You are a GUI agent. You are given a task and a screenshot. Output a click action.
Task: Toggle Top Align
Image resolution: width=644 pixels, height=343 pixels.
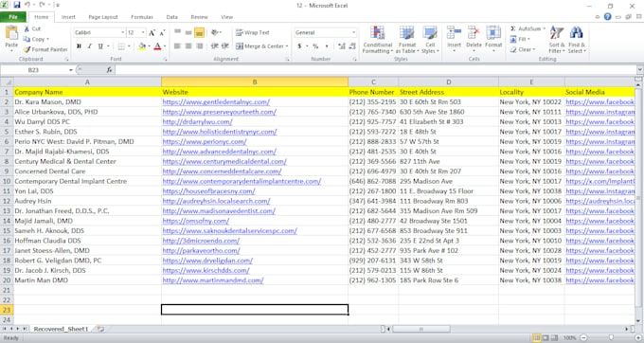pyautogui.click(x=177, y=32)
